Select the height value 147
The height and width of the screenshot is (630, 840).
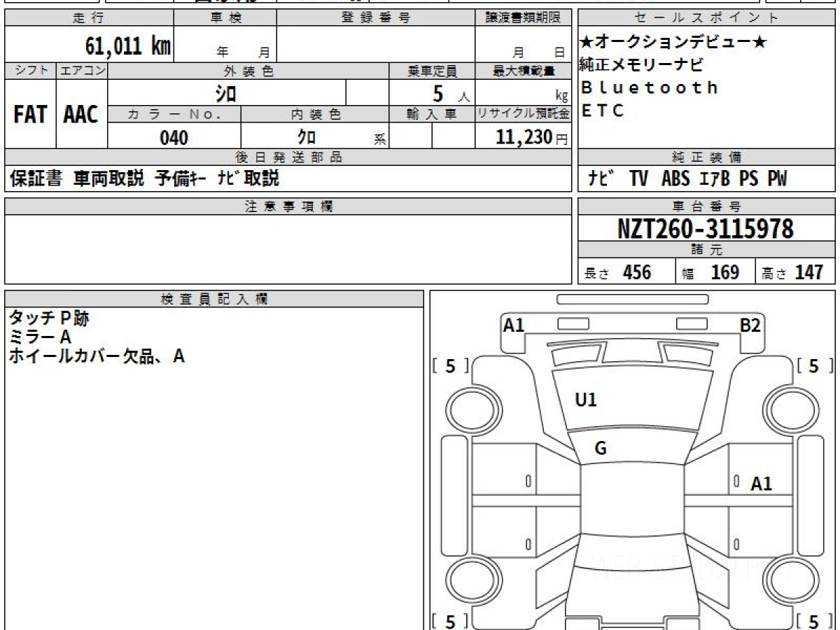(809, 272)
